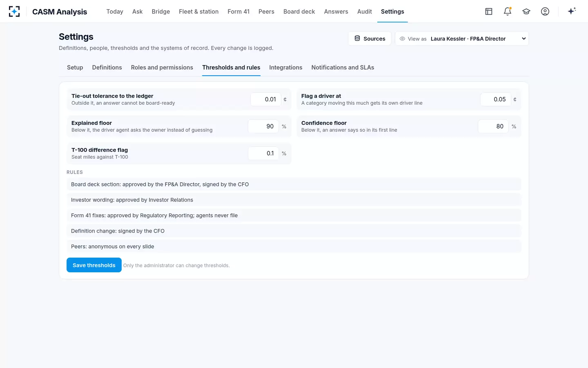
Task: Open the graduation cap learning icon
Action: (526, 11)
